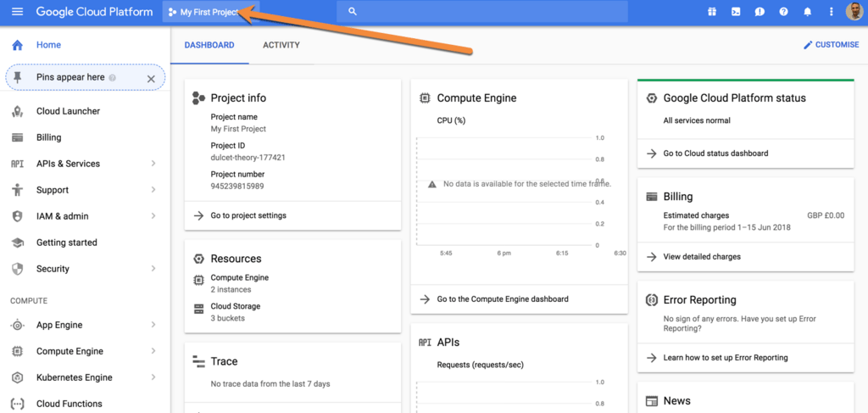Viewport: 868px width, 413px height.
Task: Click the News card icon
Action: click(652, 401)
